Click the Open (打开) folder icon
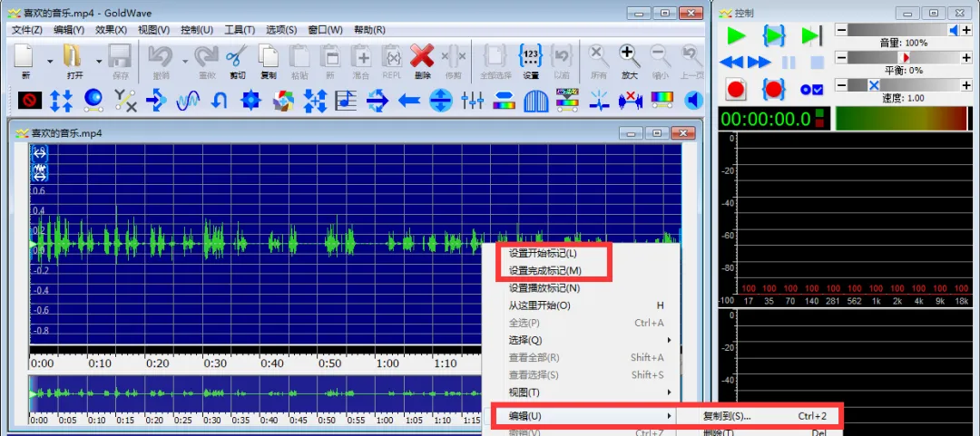The image size is (980, 436). [73, 56]
